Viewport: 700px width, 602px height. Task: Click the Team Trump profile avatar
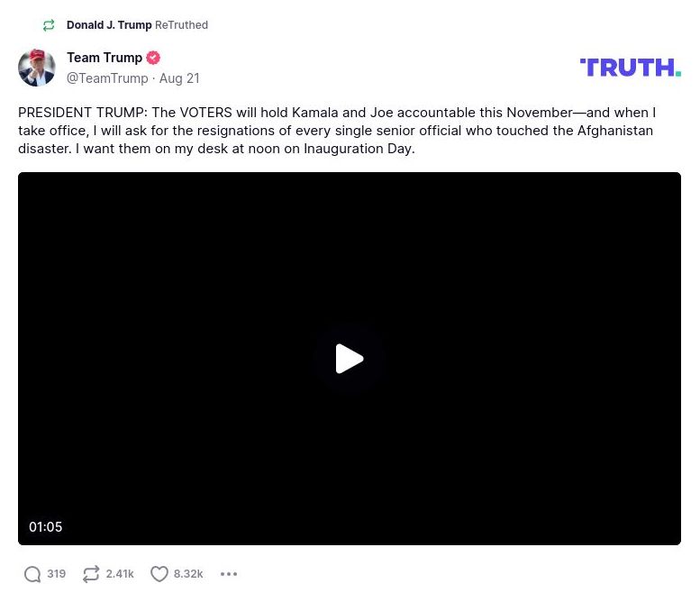click(37, 68)
